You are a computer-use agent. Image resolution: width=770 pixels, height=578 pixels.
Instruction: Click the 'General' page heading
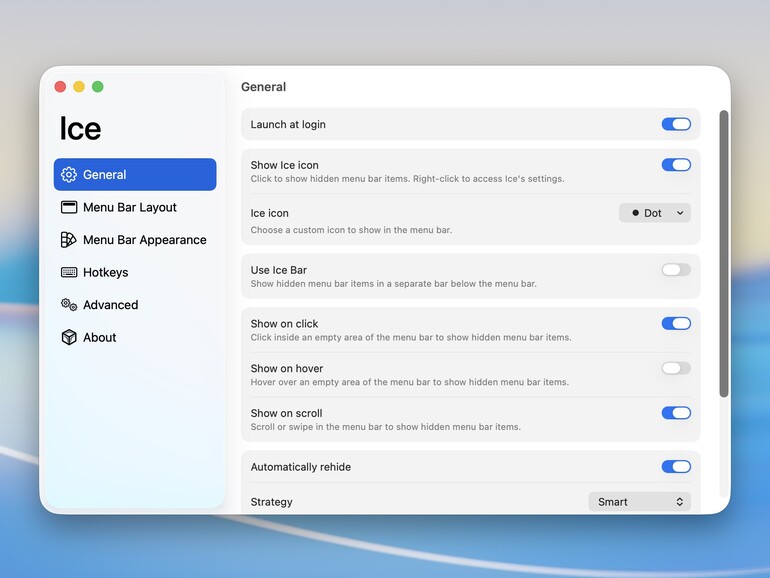(x=263, y=87)
